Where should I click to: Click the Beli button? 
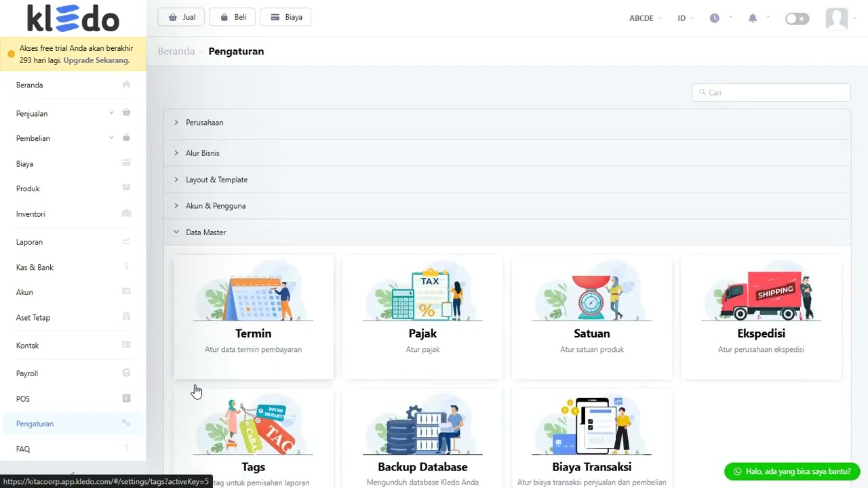pos(233,17)
